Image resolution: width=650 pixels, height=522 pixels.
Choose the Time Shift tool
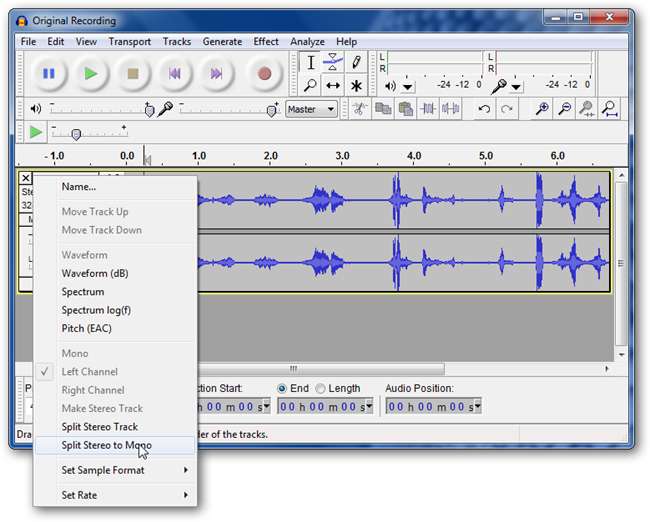(x=333, y=86)
